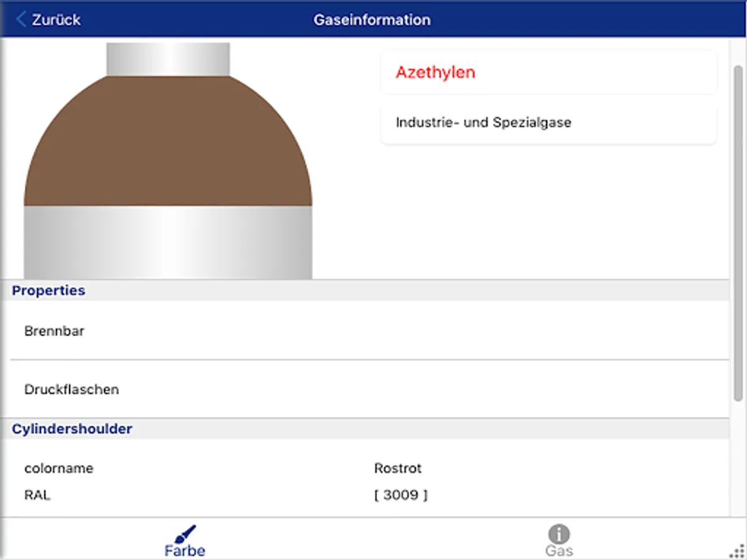
Task: Click the resize grip in bottom corner
Action: click(x=737, y=551)
